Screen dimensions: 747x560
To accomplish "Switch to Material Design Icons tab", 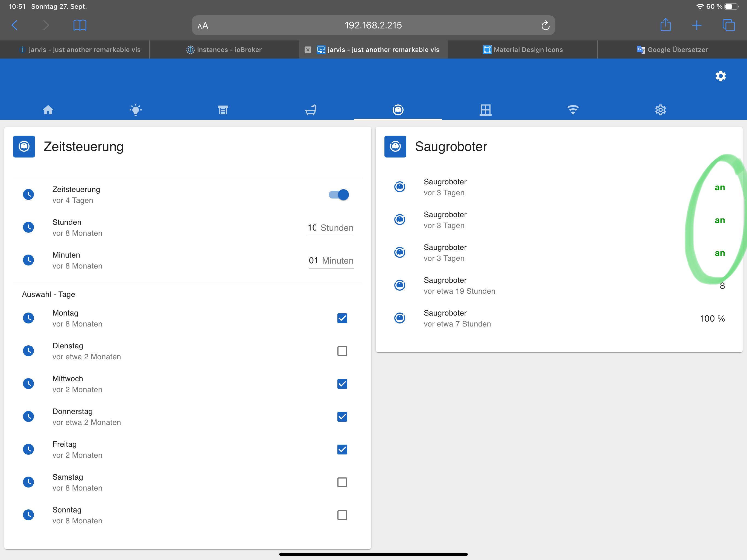I will 523,50.
